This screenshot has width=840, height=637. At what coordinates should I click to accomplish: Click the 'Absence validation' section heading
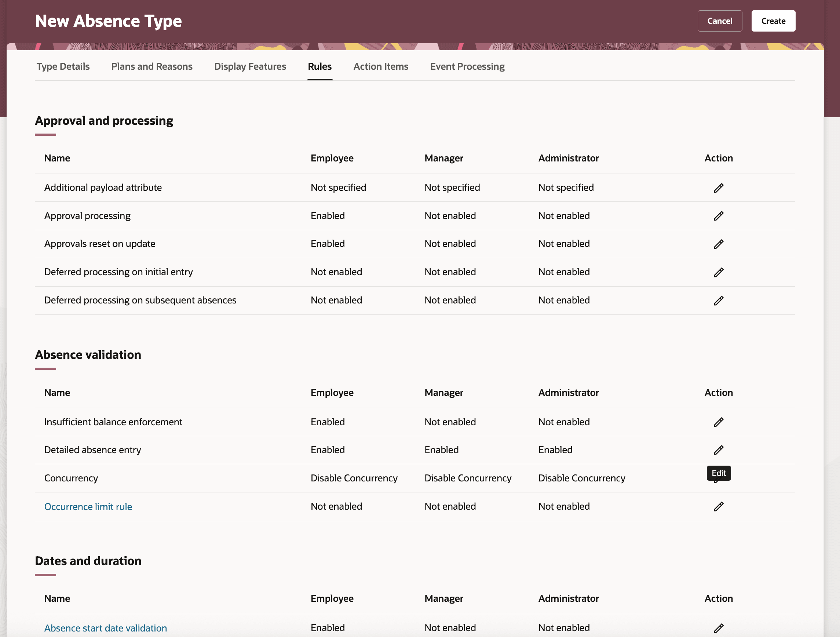click(88, 354)
